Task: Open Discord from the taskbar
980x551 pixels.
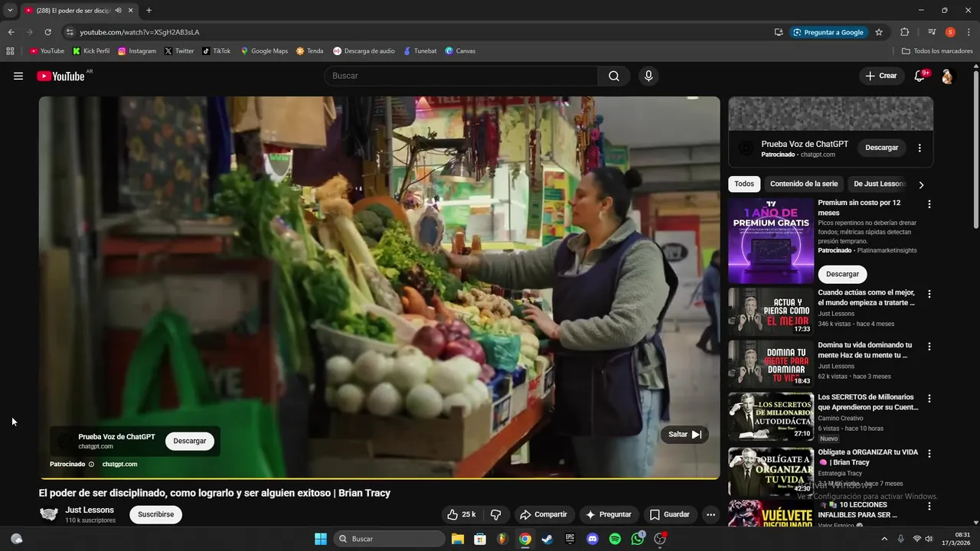Action: point(592,539)
